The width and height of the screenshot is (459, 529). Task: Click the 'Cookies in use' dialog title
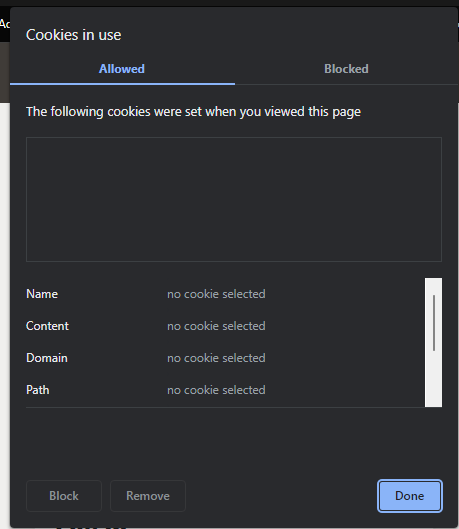tap(74, 35)
